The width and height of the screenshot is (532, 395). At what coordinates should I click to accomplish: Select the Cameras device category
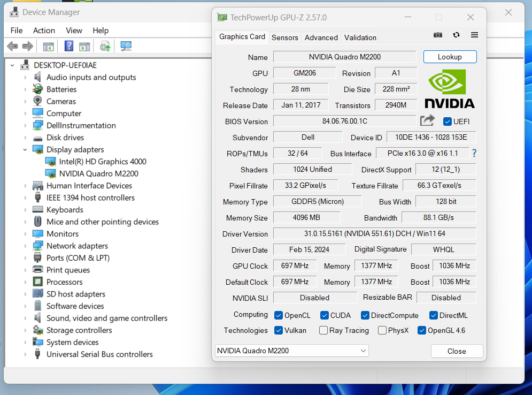61,102
